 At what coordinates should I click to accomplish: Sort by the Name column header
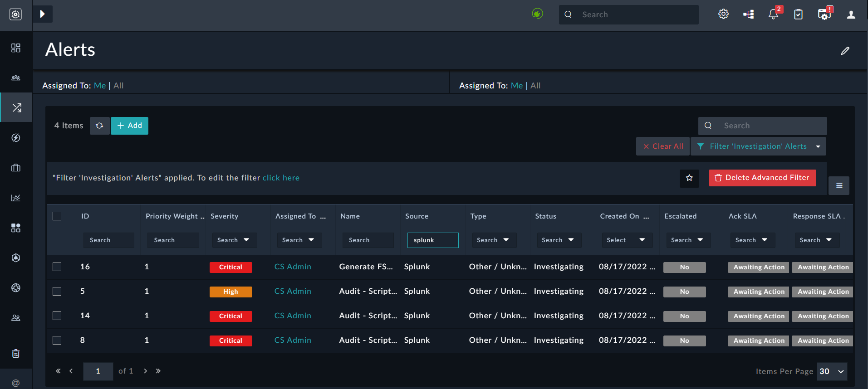coord(350,216)
